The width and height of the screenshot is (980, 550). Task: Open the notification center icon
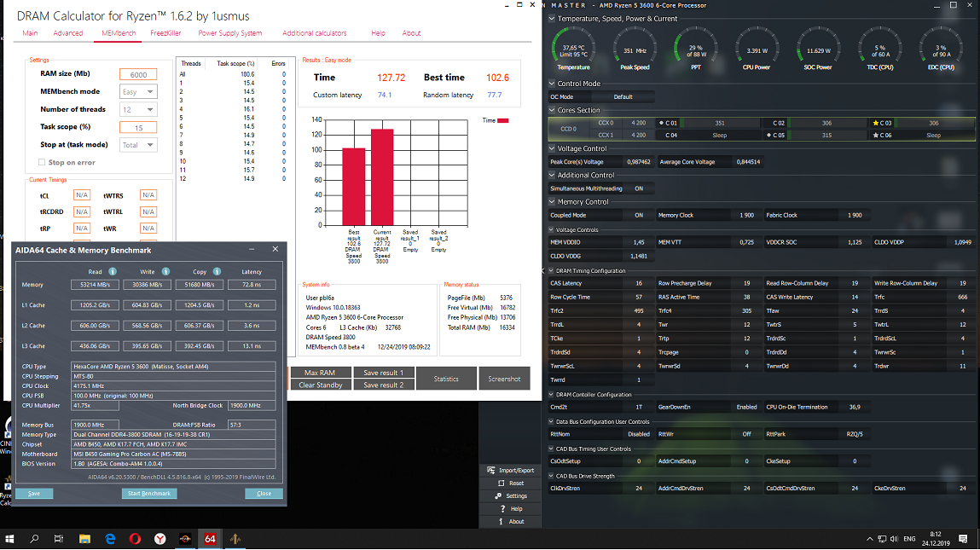(x=963, y=539)
